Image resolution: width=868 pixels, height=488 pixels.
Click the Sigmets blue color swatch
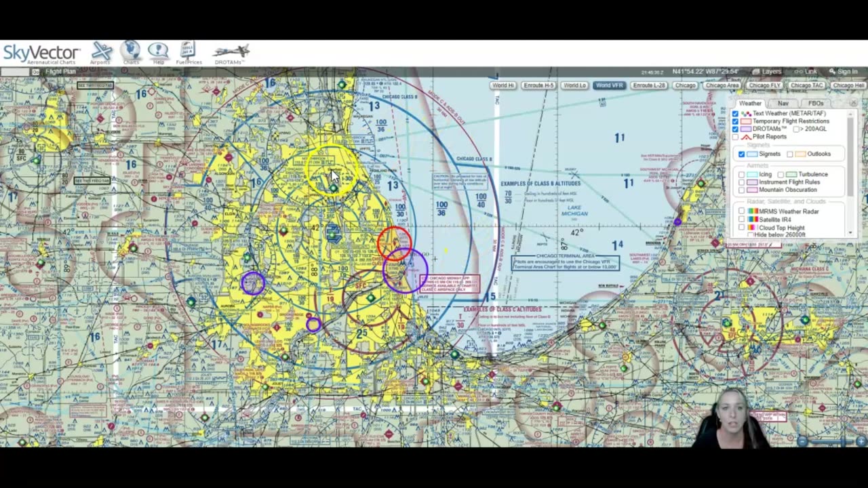(753, 154)
